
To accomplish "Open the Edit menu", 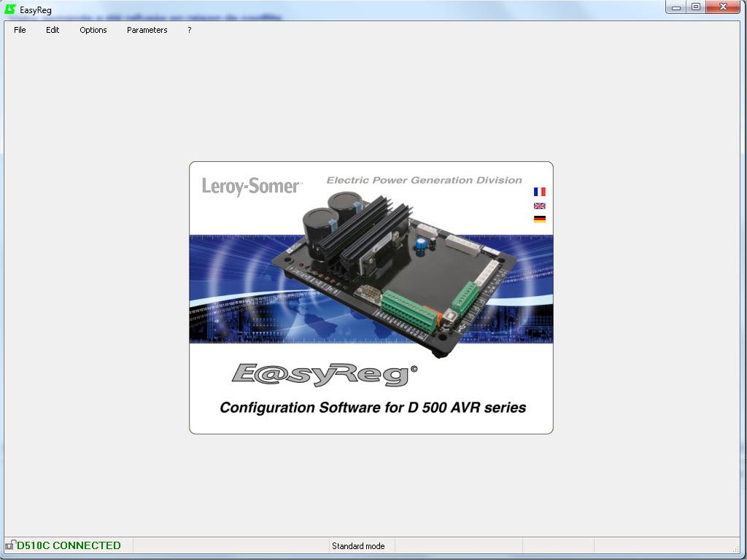I will 53,30.
